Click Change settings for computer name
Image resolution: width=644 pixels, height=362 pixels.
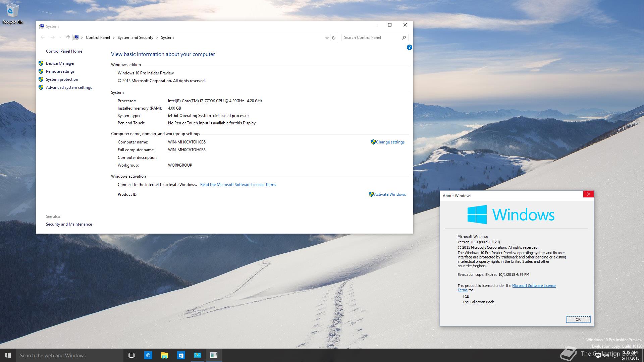390,142
